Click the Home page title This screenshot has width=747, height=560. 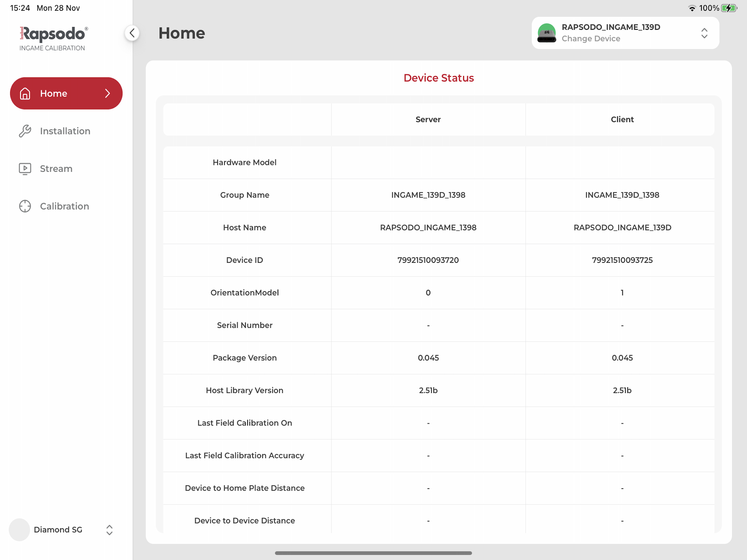(182, 33)
